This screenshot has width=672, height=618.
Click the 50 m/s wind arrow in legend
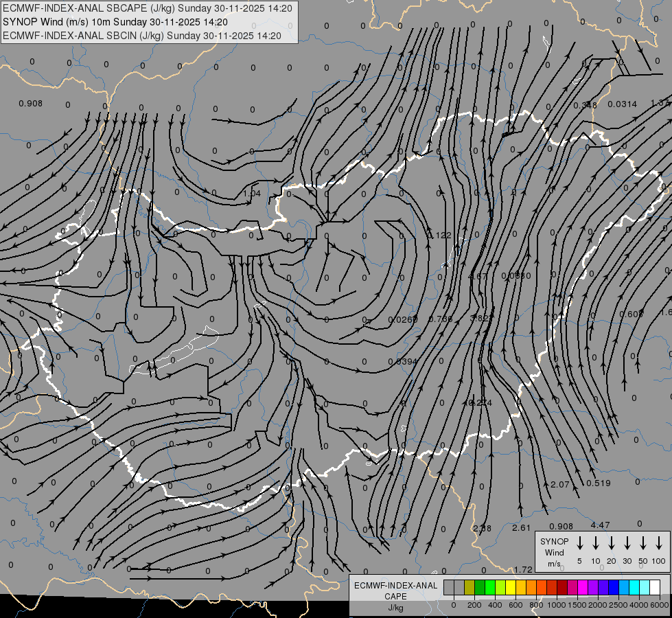643,543
